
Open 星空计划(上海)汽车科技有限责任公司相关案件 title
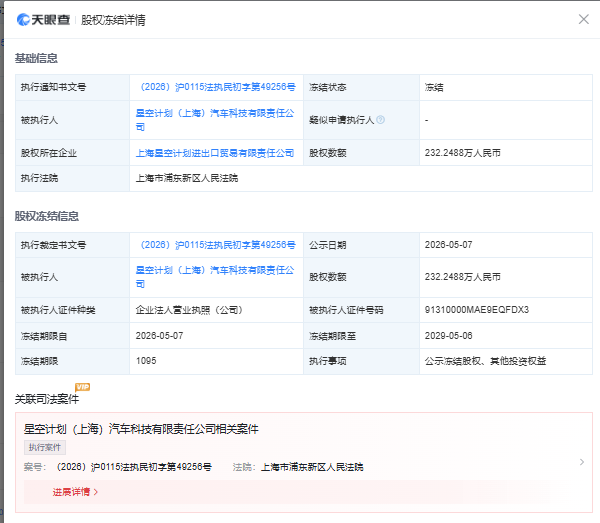point(141,429)
